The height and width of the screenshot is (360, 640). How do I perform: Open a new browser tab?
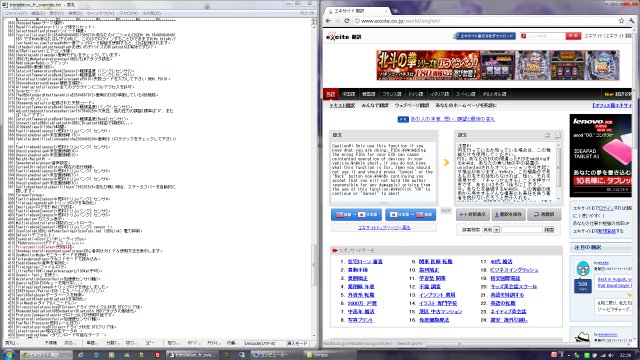tap(395, 11)
